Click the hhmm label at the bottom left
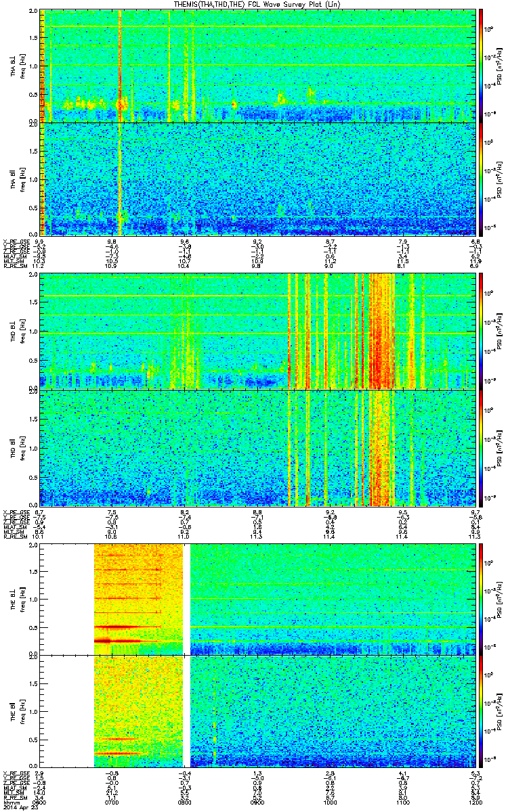Viewport: 508px width, 812px height. [9, 803]
